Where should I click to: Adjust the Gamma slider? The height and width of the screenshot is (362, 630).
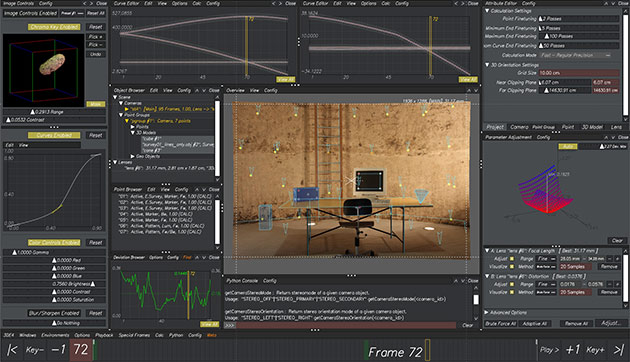54,252
